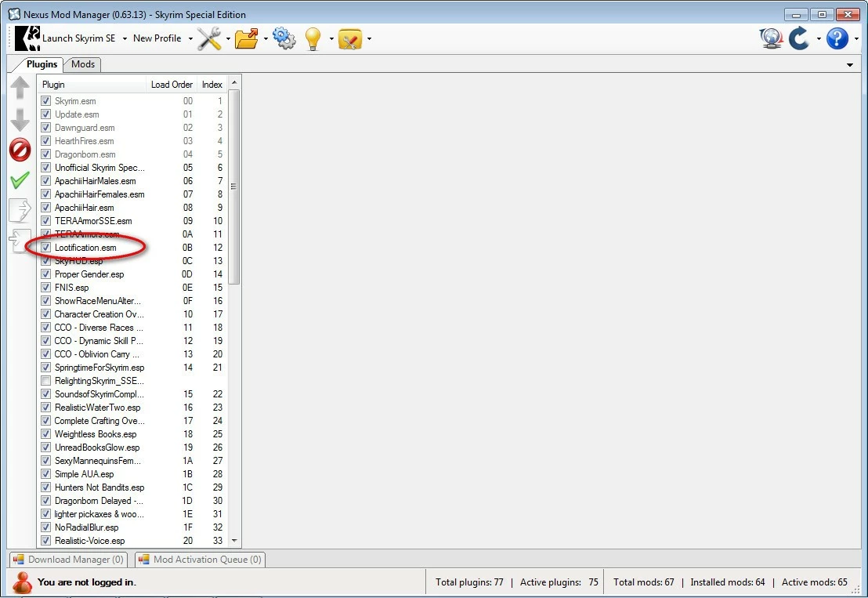Open the Mod Activation Queue (0) tab
The image size is (868, 598).
click(x=201, y=560)
